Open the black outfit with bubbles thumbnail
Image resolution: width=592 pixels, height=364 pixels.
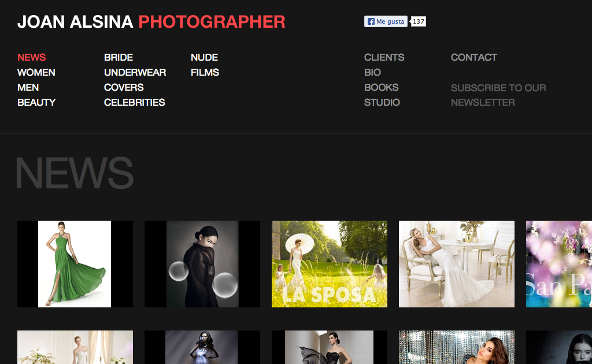202,264
